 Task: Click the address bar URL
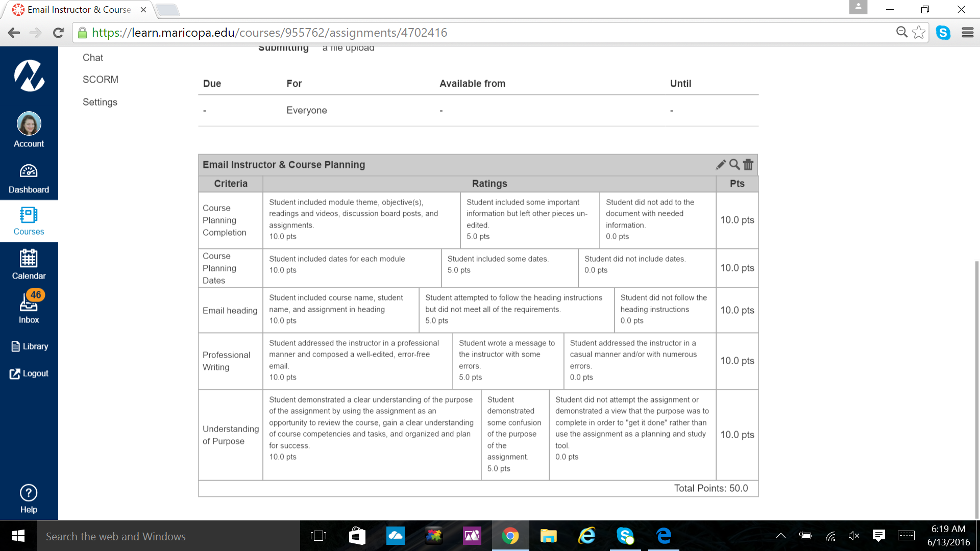tap(269, 33)
